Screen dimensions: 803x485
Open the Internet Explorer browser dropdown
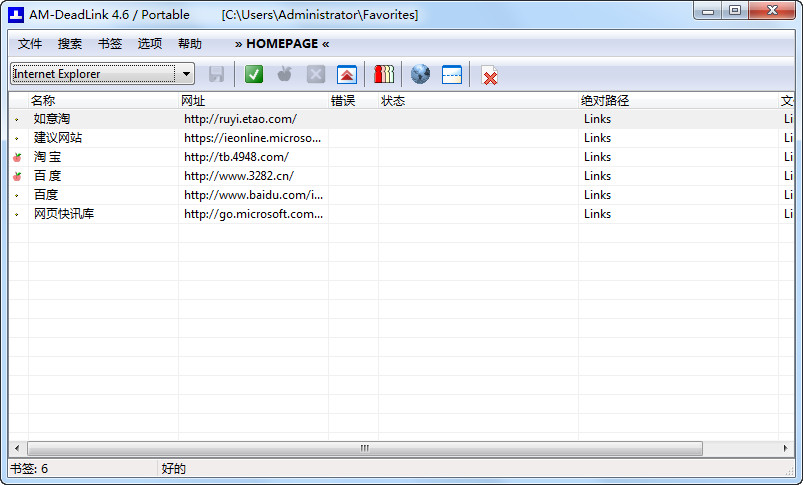pos(102,74)
